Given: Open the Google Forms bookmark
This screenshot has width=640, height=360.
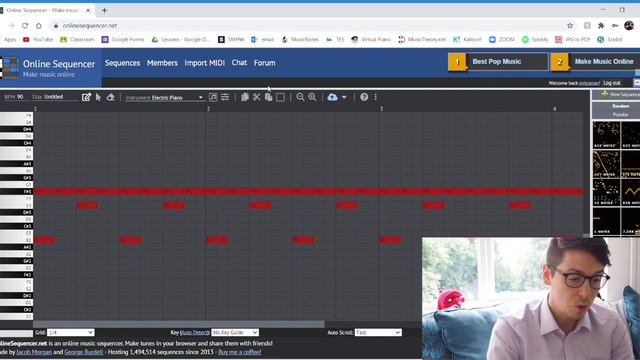Looking at the screenshot, I should (123, 39).
